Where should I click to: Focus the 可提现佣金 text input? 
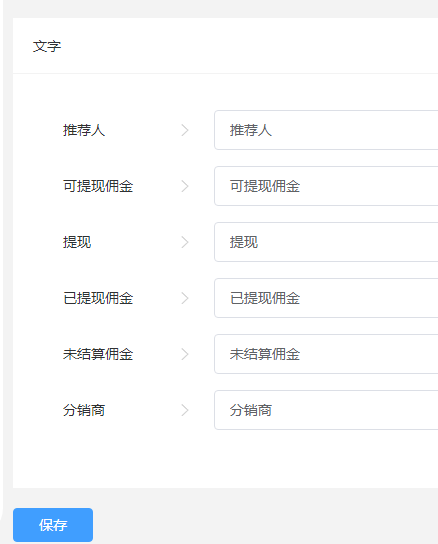point(326,186)
